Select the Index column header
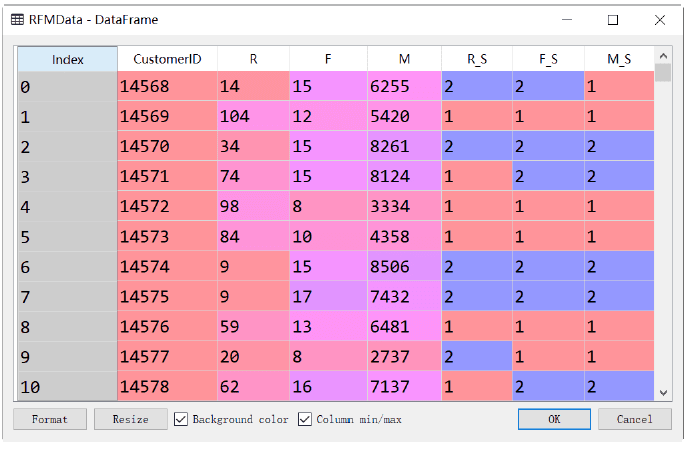Screen dimensions: 689x452 coord(67,59)
